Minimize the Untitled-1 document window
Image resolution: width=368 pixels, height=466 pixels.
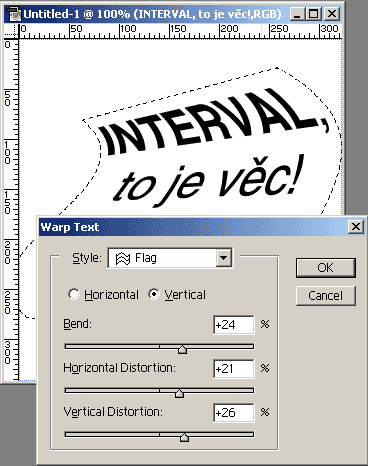[x=298, y=14]
